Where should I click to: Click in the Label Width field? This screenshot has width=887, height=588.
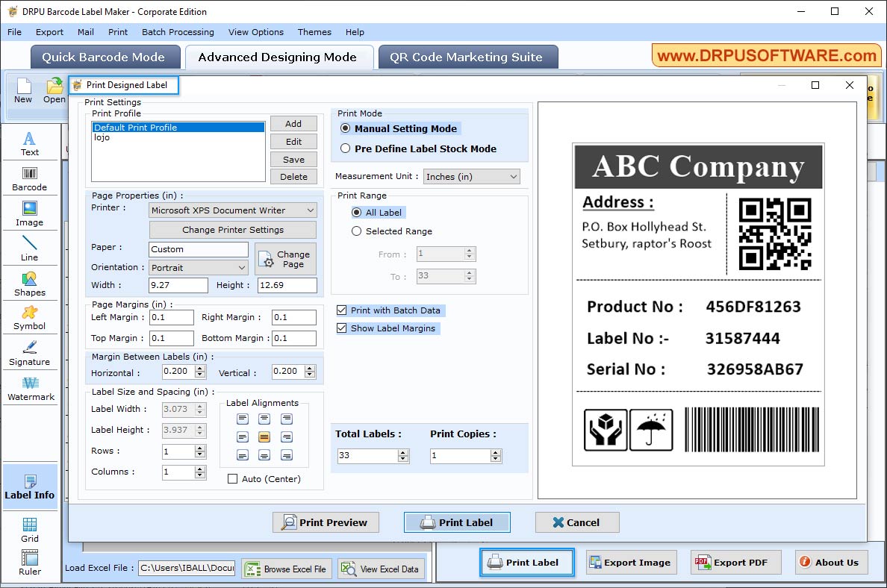pyautogui.click(x=177, y=409)
